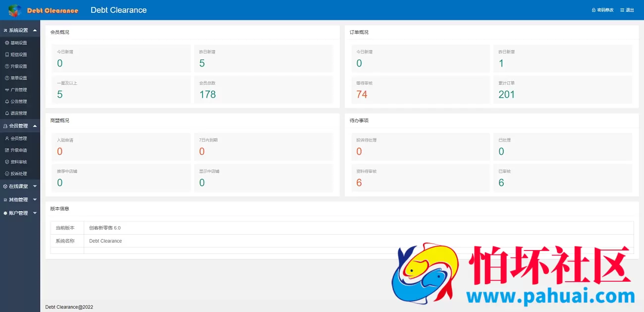Viewport: 644px width, 312px height.
Task: Click the 等待审核 74 card
Action: coord(421,90)
